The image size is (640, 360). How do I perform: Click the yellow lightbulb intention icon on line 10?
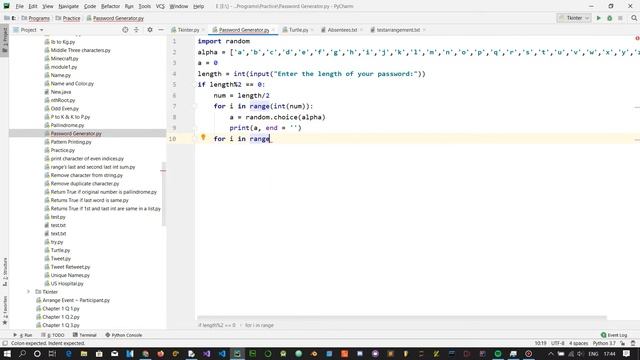pyautogui.click(x=203, y=138)
